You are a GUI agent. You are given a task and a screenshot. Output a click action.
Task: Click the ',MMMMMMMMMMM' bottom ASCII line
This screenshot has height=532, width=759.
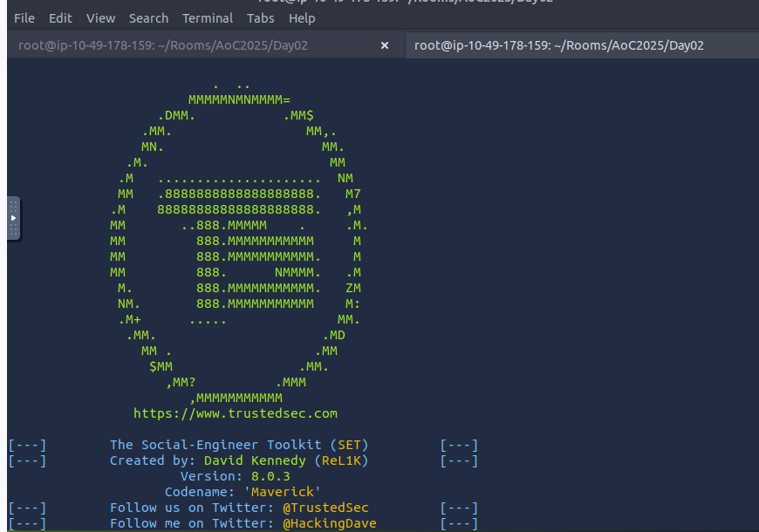(x=236, y=398)
